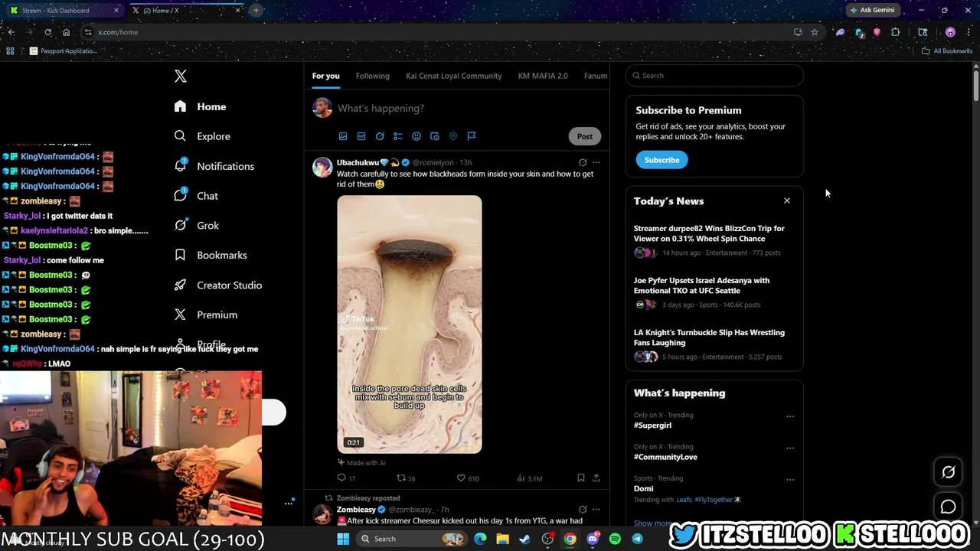The width and height of the screenshot is (980, 551).
Task: Click Subscribe to Premium button
Action: [x=661, y=160]
